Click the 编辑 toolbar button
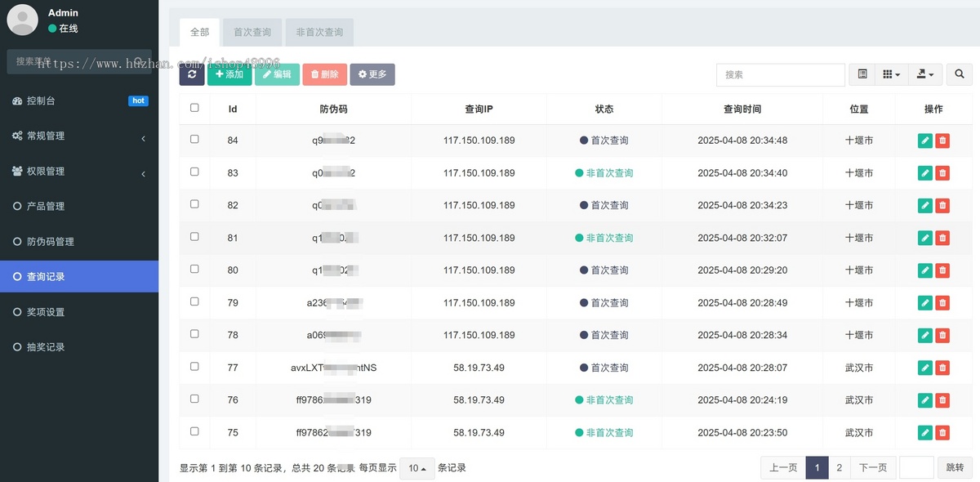This screenshot has height=482, width=980. (277, 74)
